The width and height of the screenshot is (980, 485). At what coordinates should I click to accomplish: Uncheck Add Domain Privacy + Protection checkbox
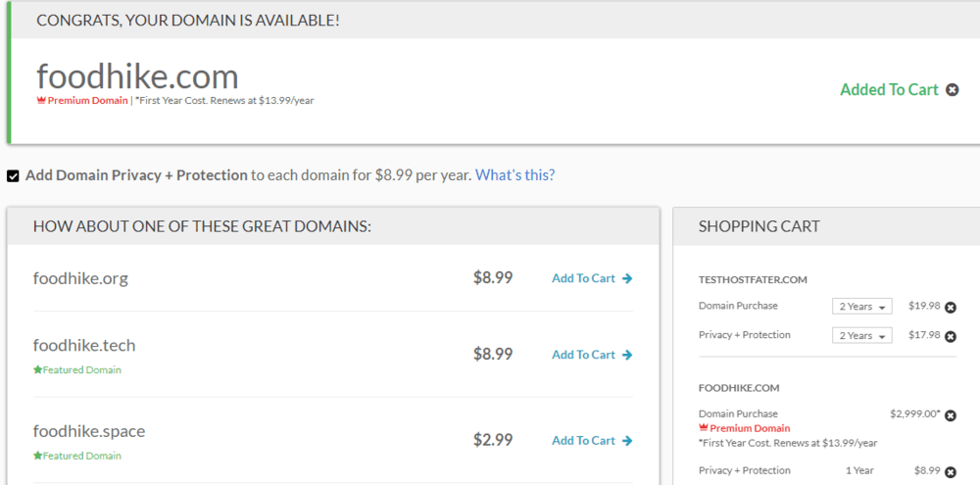[13, 176]
